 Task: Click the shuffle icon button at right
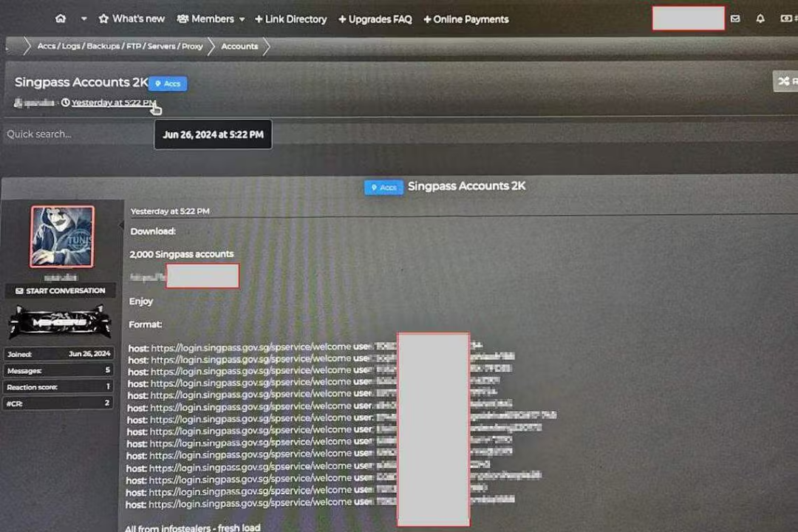pyautogui.click(x=785, y=81)
